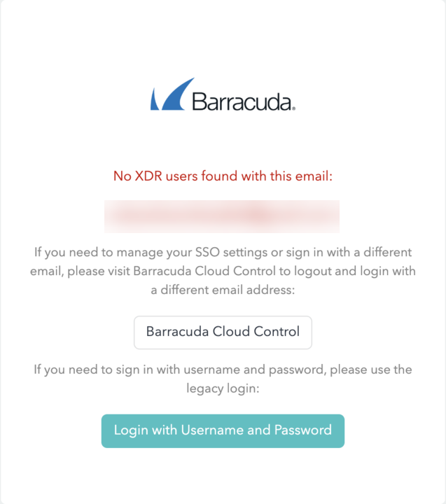446x504 pixels.
Task: Click the Barracuda wordmark text
Action: pyautogui.click(x=239, y=101)
